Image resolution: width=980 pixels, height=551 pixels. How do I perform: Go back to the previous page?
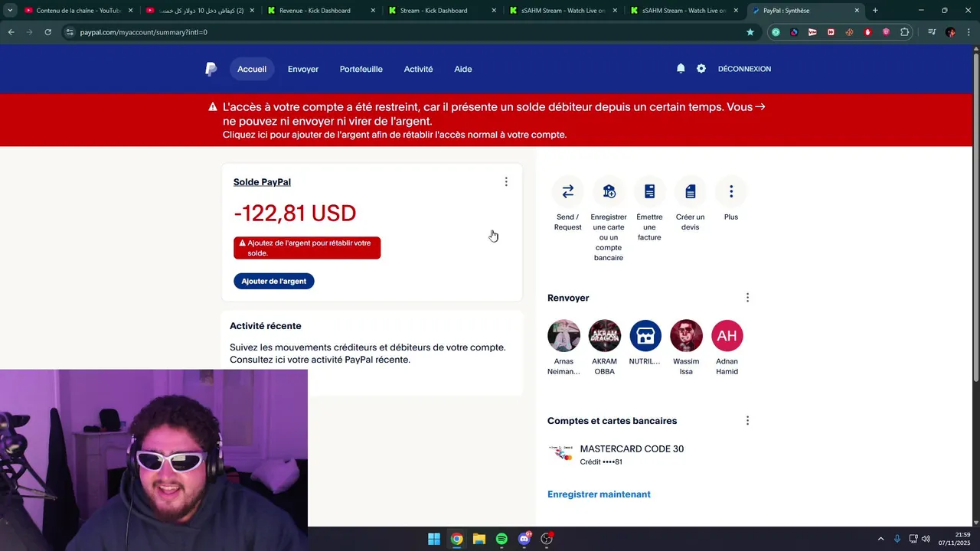[x=11, y=32]
